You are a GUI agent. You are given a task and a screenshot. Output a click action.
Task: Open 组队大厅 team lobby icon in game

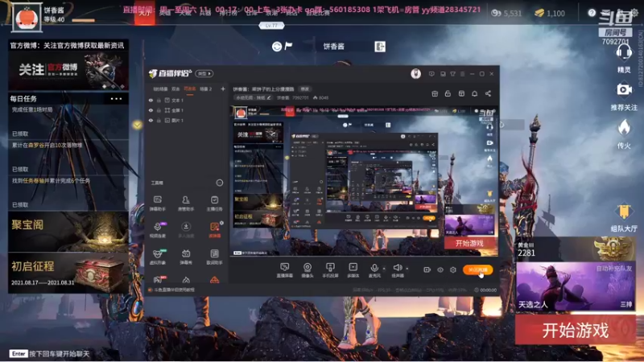click(x=624, y=212)
